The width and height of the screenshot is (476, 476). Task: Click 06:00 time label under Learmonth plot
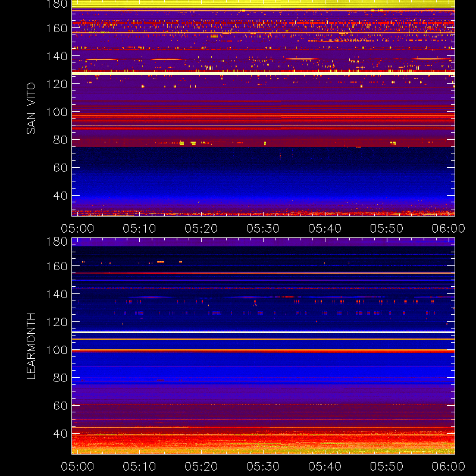click(449, 466)
